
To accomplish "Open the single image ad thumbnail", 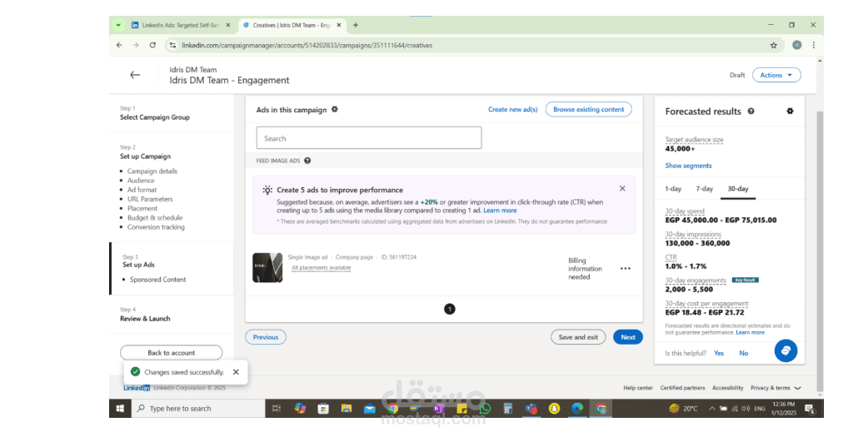I will tap(267, 268).
